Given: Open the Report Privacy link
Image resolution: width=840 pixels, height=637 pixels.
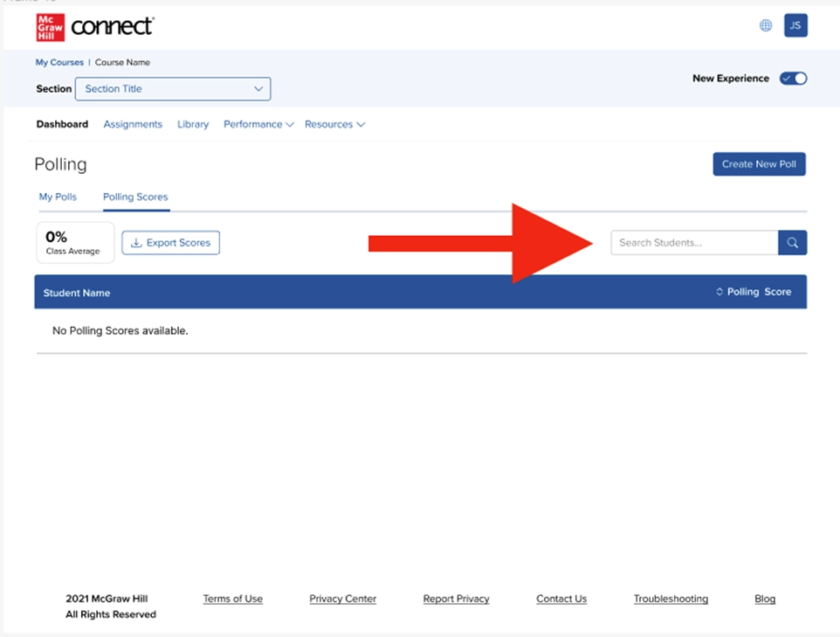Looking at the screenshot, I should (x=457, y=599).
